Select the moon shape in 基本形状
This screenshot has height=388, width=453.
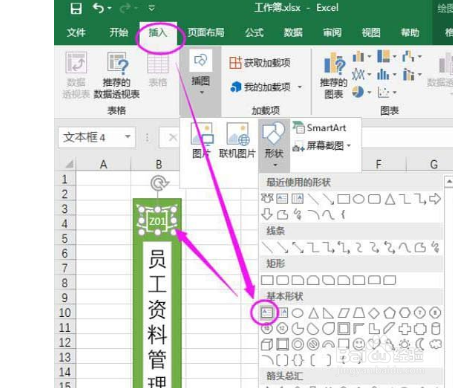[420, 344]
